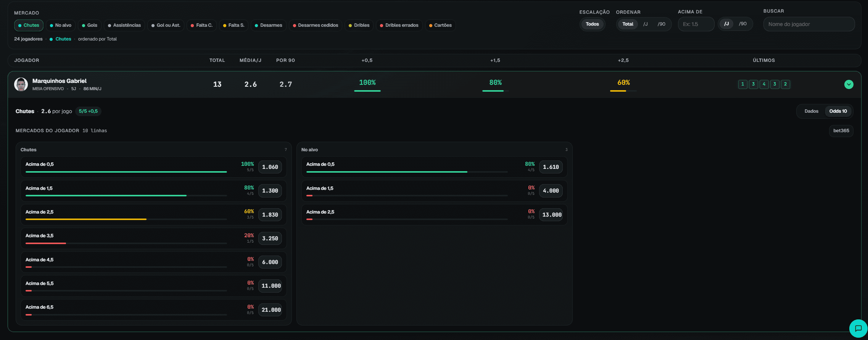This screenshot has width=868, height=340.
Task: Click the +0,5 100% progress bar in player row
Action: [367, 91]
